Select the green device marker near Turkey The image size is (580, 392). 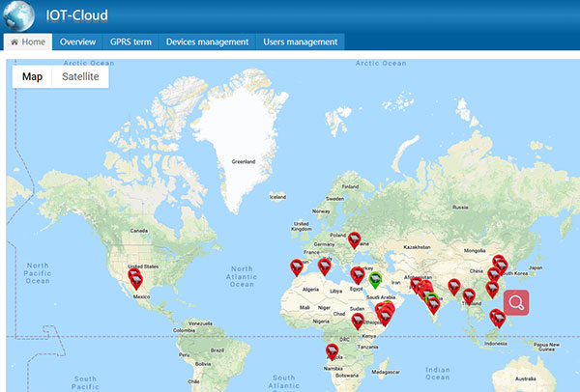(x=375, y=279)
